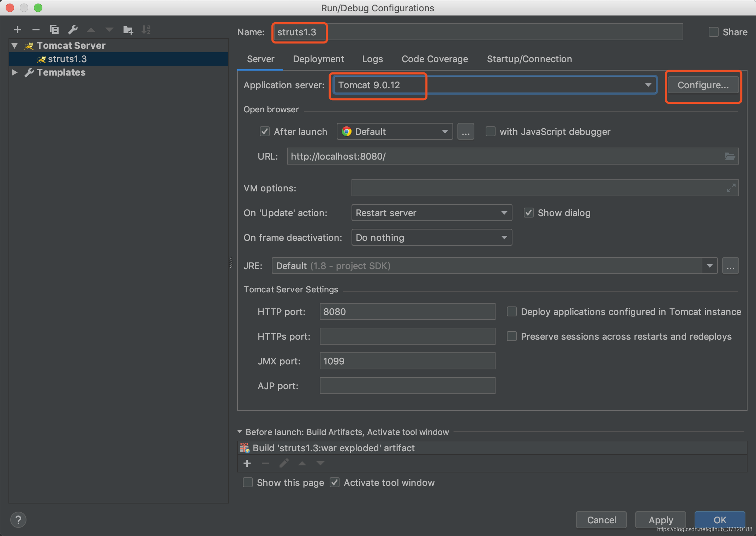The width and height of the screenshot is (756, 536).
Task: Open the folder icon in the URL field
Action: (730, 156)
